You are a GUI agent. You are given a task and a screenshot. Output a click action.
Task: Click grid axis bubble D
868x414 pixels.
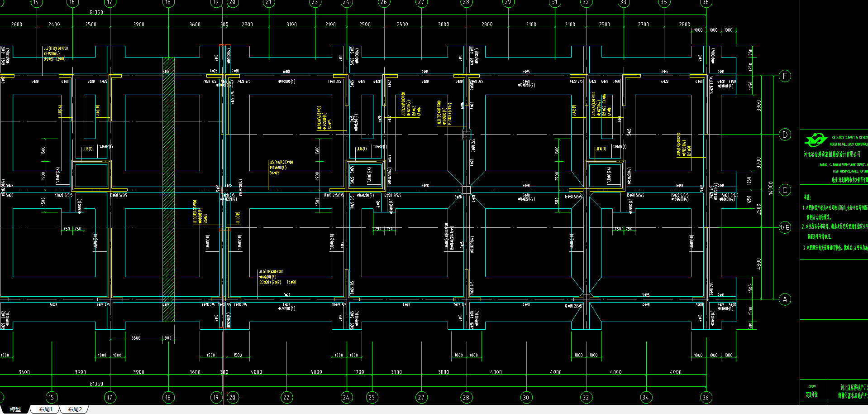(785, 135)
